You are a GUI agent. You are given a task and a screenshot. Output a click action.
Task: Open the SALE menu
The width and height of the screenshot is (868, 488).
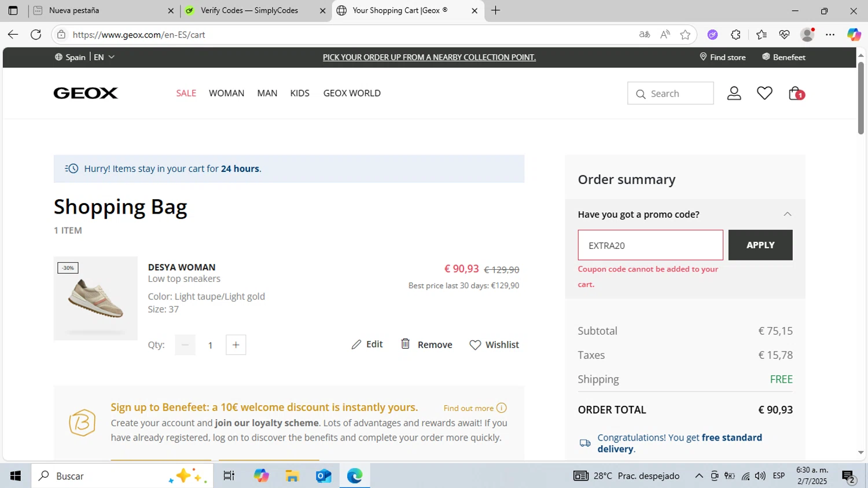click(x=186, y=93)
